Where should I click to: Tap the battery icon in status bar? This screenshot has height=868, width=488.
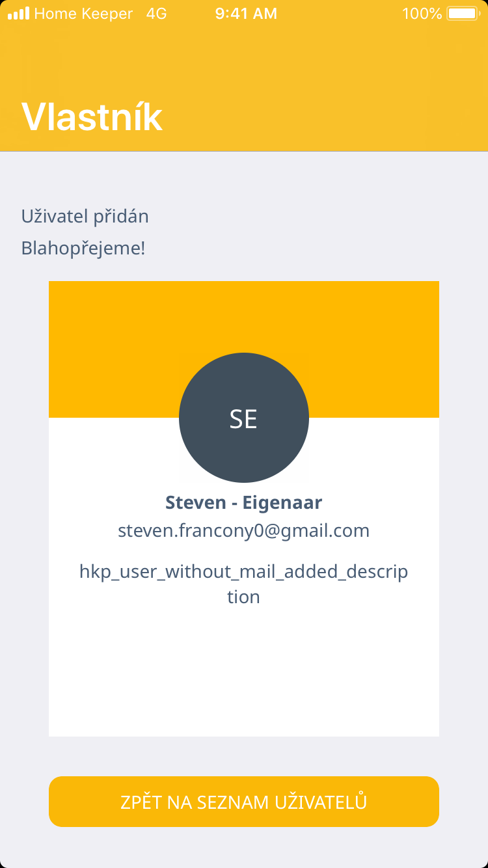pos(463,14)
